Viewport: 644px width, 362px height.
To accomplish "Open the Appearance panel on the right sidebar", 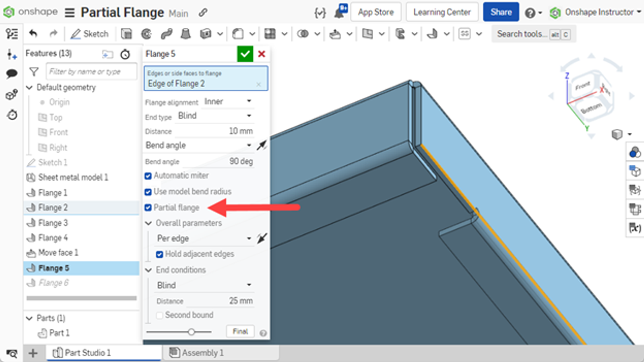I will coord(635,152).
